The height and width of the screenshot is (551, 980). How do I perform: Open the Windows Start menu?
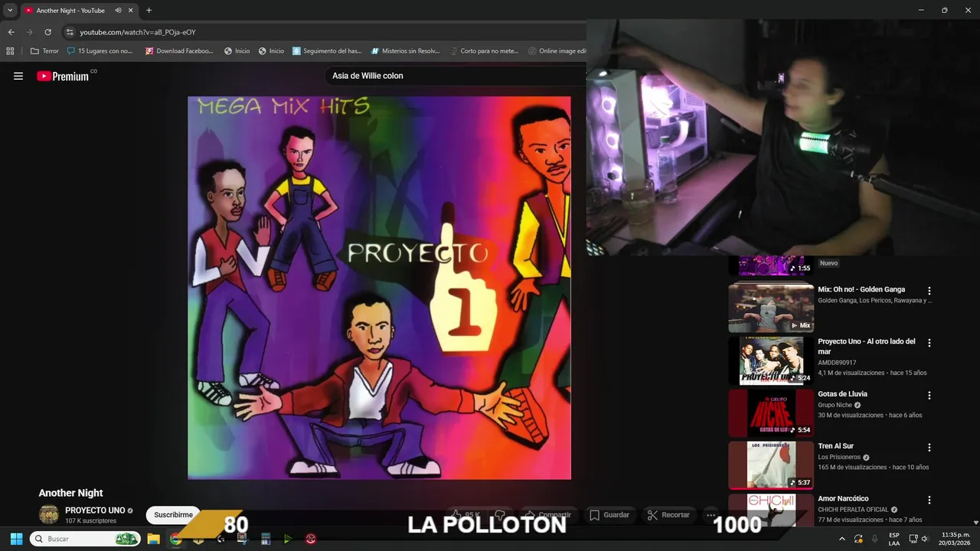click(16, 539)
